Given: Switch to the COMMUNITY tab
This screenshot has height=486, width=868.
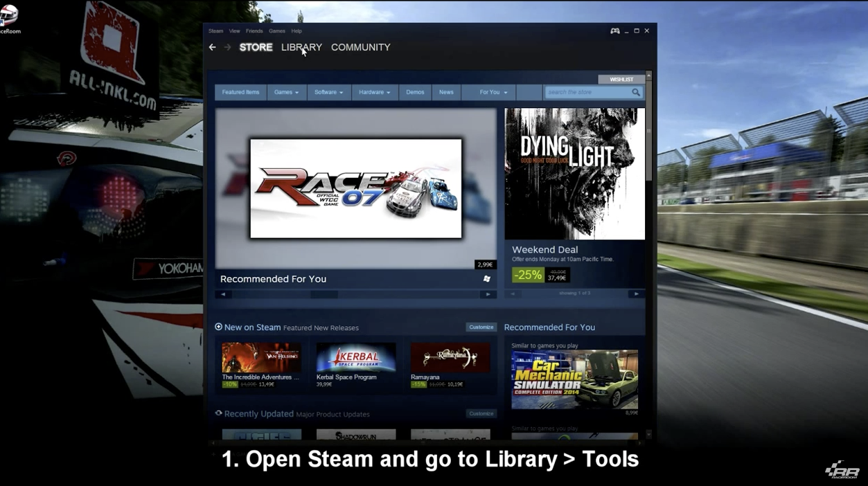Looking at the screenshot, I should [x=361, y=47].
